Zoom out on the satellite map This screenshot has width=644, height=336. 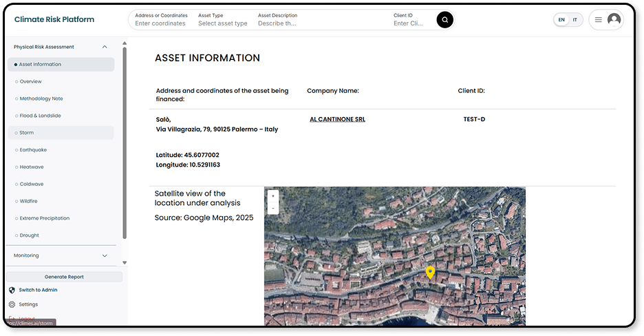pos(272,208)
